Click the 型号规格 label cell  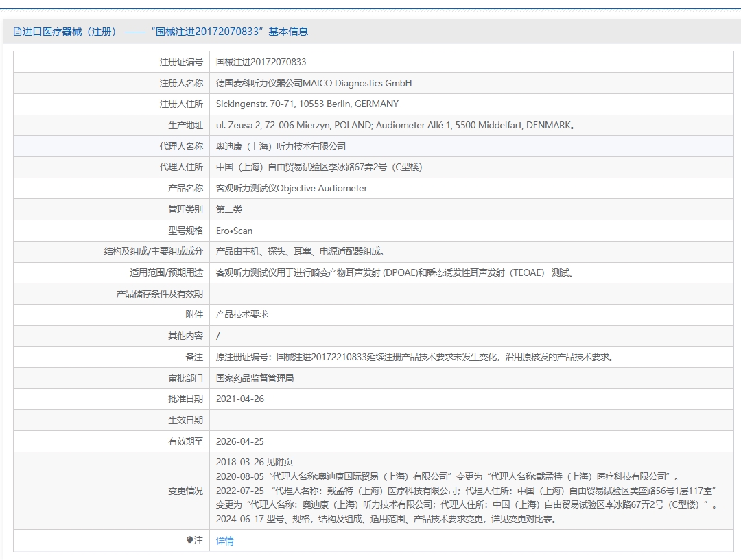pyautogui.click(x=112, y=231)
